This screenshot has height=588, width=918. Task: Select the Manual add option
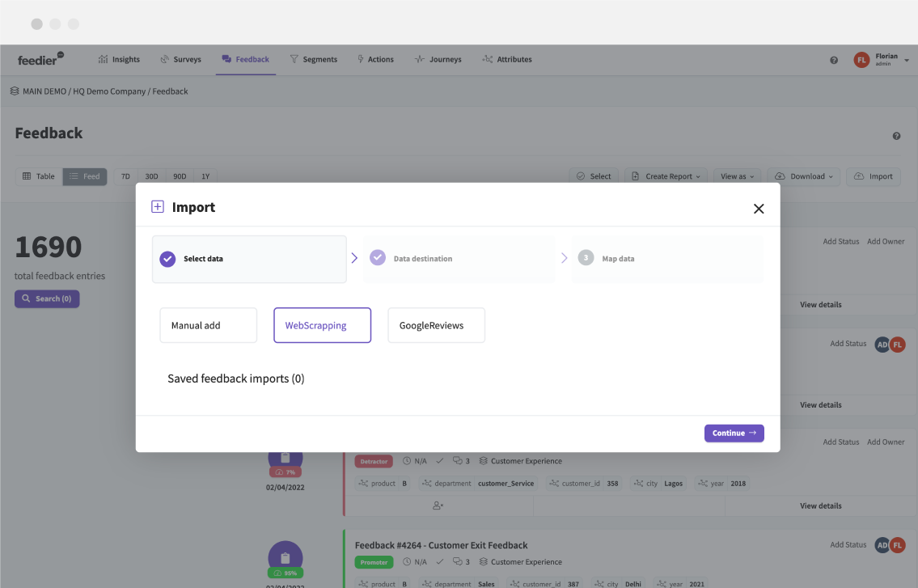click(208, 324)
